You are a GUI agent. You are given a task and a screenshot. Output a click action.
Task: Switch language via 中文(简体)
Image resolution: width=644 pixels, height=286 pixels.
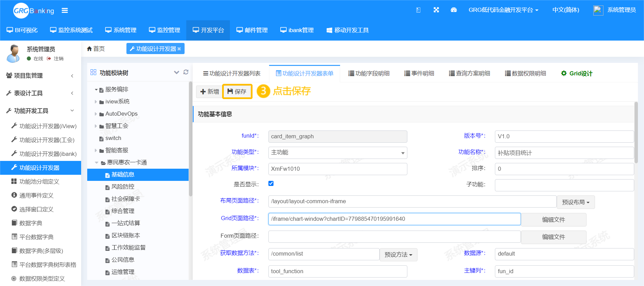(x=566, y=10)
